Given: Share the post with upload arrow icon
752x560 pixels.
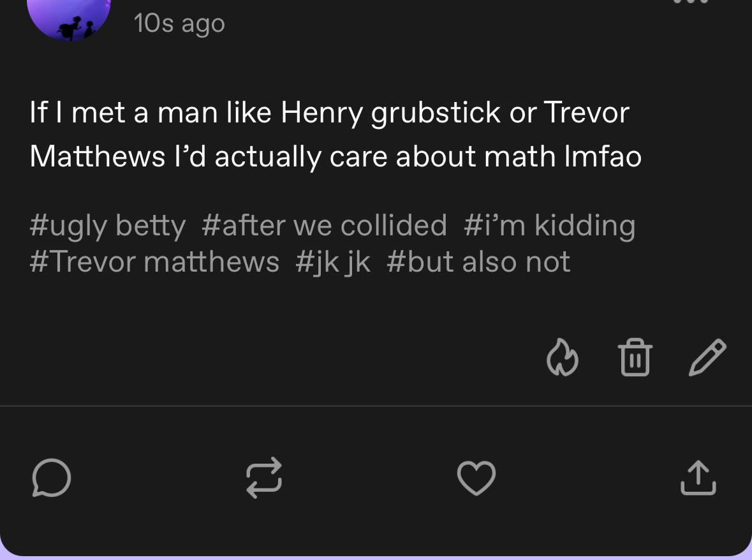Looking at the screenshot, I should 698,478.
